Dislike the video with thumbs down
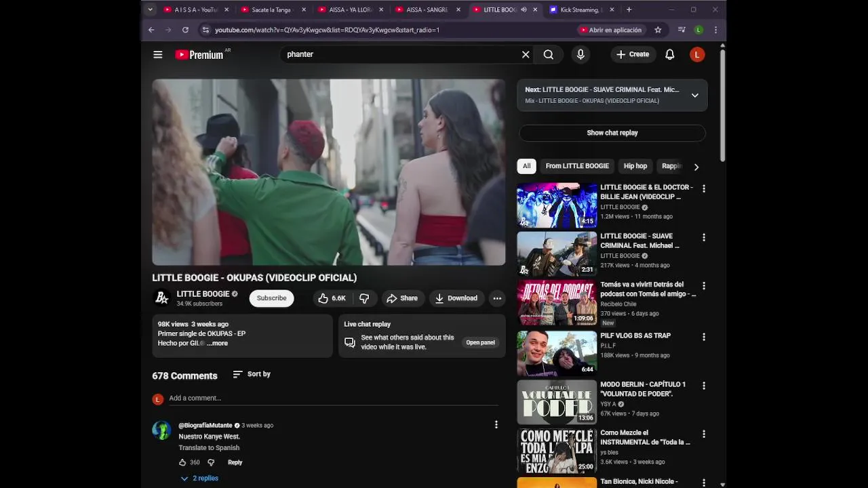The height and width of the screenshot is (488, 868). click(x=364, y=298)
